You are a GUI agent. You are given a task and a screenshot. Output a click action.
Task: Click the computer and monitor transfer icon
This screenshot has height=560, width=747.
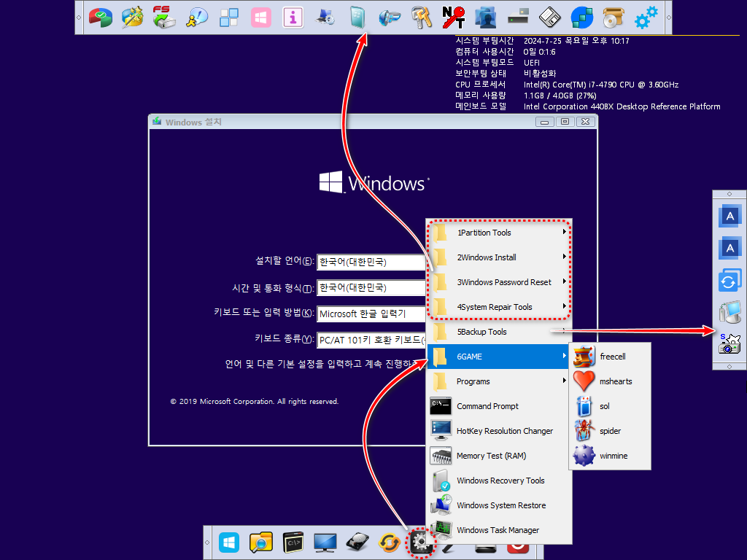(x=729, y=312)
